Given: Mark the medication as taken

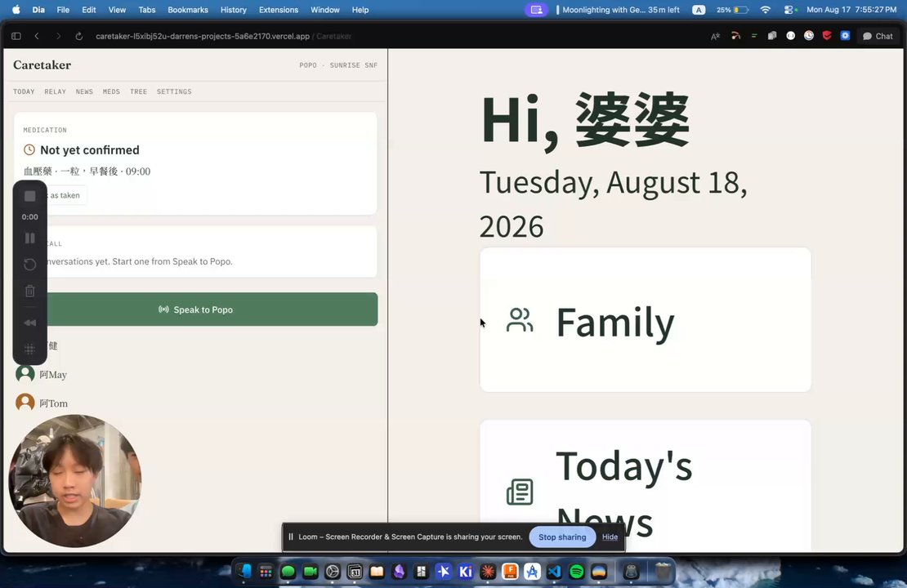Looking at the screenshot, I should click(x=65, y=195).
